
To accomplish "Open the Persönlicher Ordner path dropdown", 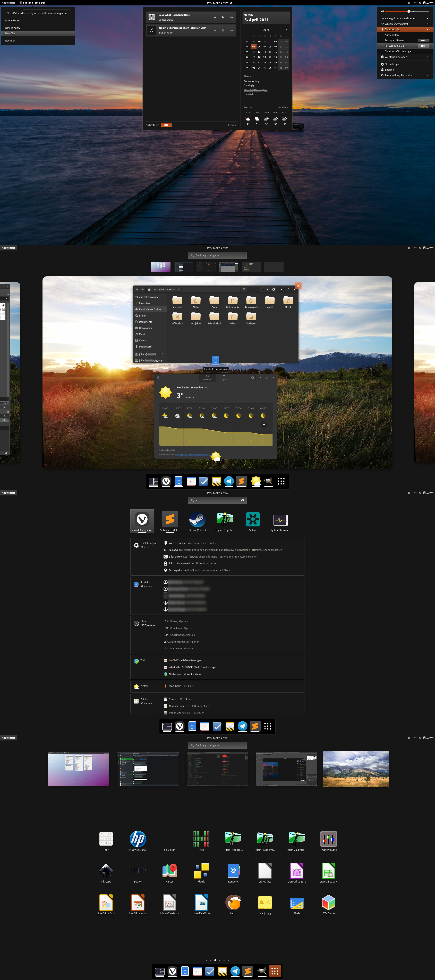I will (179, 290).
